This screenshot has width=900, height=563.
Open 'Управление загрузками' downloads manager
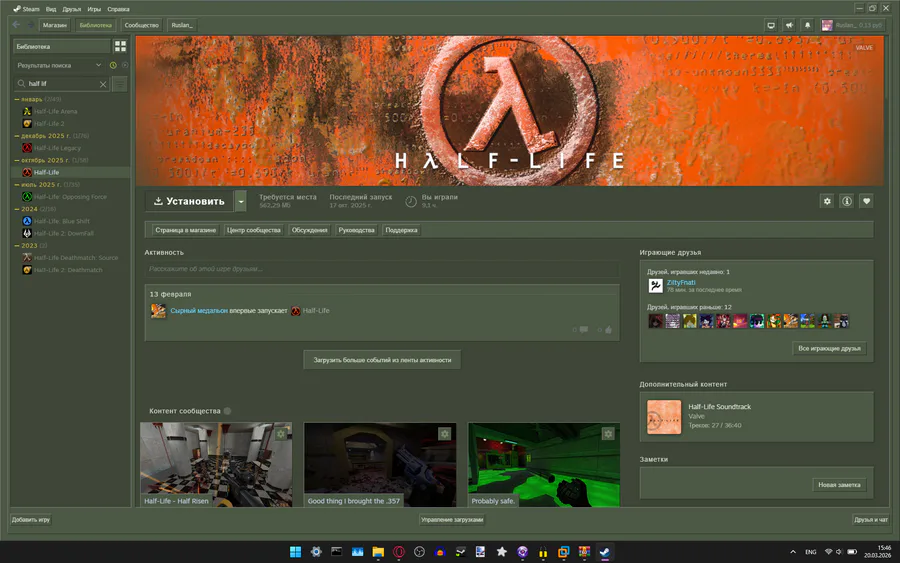point(452,519)
